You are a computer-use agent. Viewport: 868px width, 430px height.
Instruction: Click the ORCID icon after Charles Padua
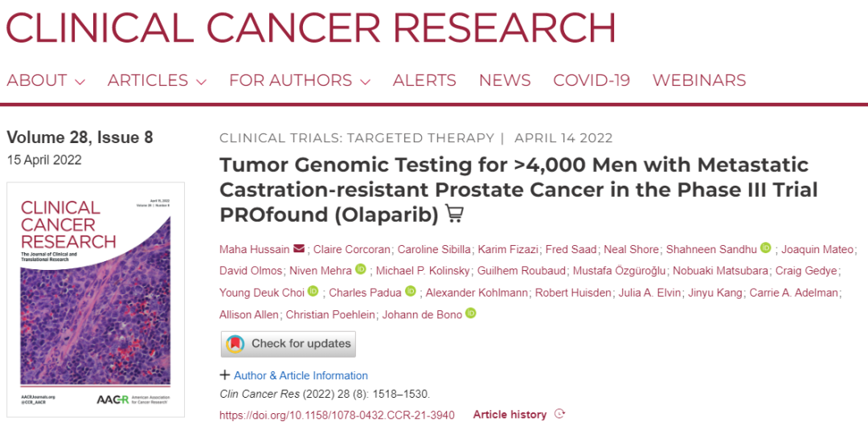411,292
